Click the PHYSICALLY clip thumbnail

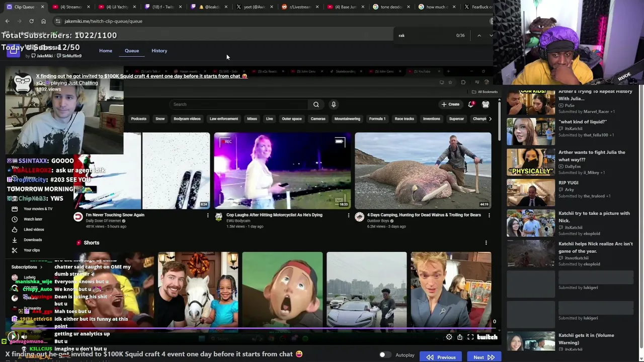click(531, 162)
